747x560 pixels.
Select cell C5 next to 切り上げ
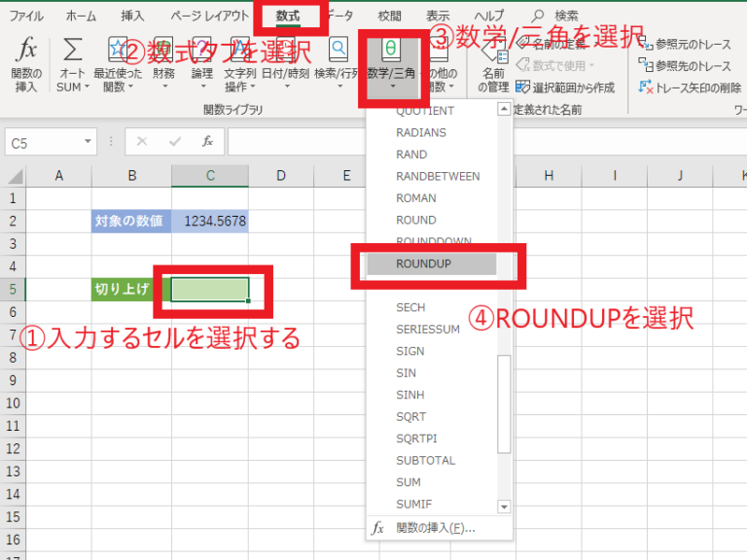click(x=210, y=290)
